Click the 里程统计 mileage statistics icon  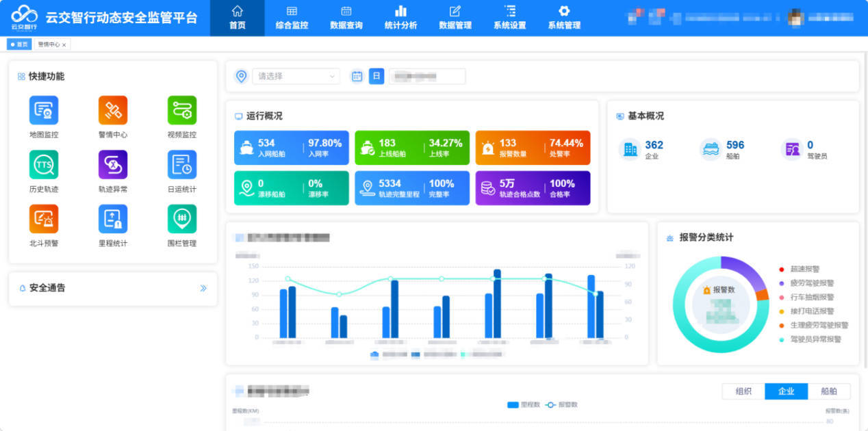pos(113,219)
